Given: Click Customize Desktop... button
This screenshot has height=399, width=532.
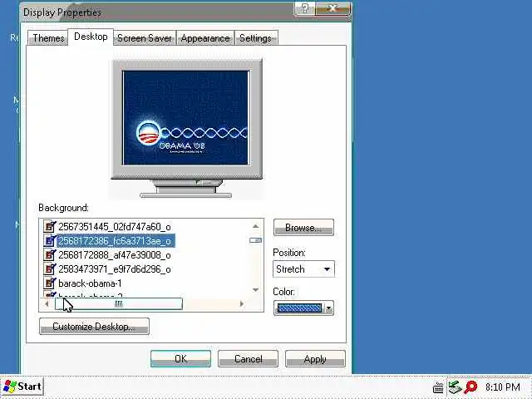Looking at the screenshot, I should (94, 327).
